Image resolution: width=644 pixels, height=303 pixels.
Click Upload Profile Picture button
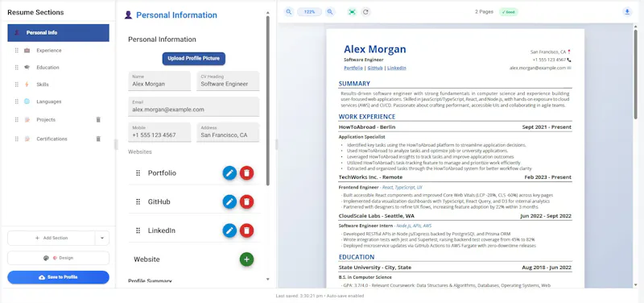(x=193, y=58)
